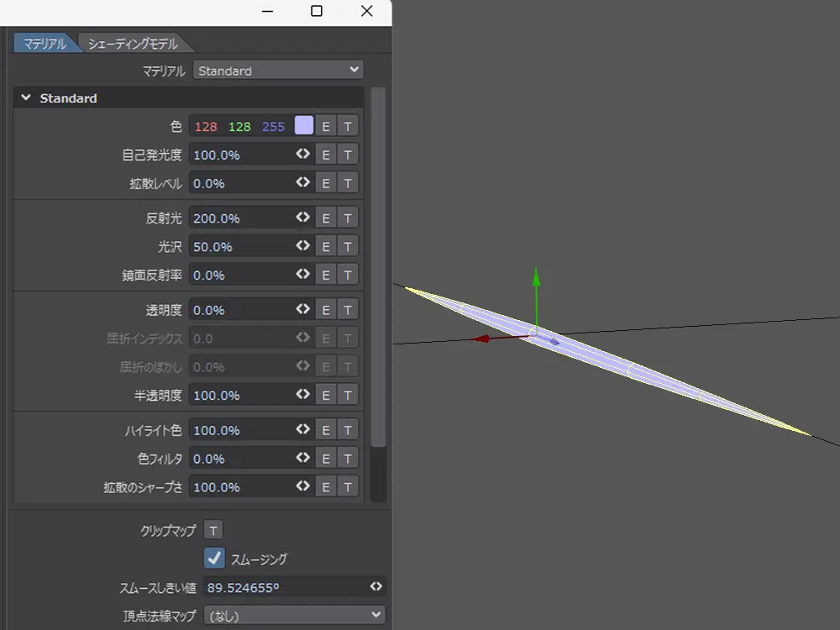Click the E envelope button for 反射光
The height and width of the screenshot is (630, 840).
pyautogui.click(x=325, y=218)
